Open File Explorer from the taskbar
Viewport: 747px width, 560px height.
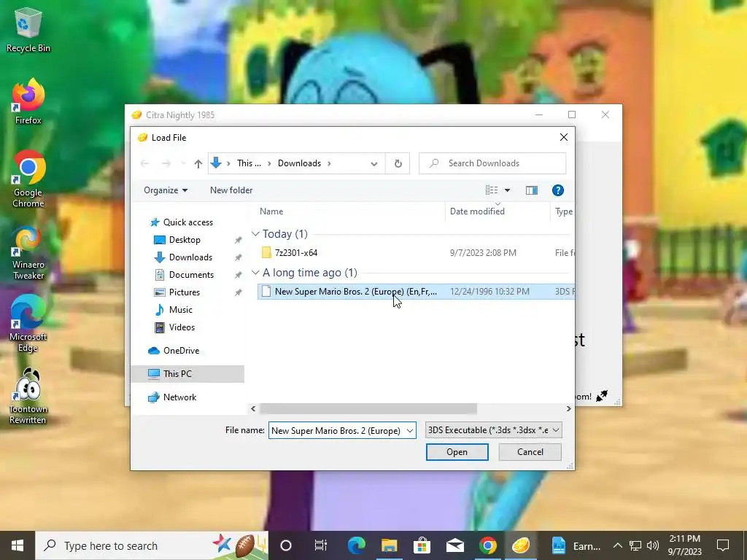[x=390, y=545]
